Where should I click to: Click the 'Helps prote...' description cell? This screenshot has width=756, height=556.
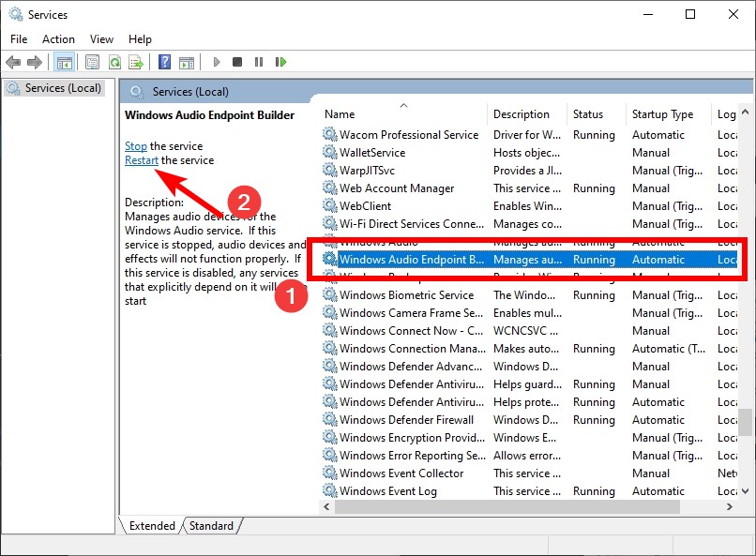pyautogui.click(x=526, y=402)
